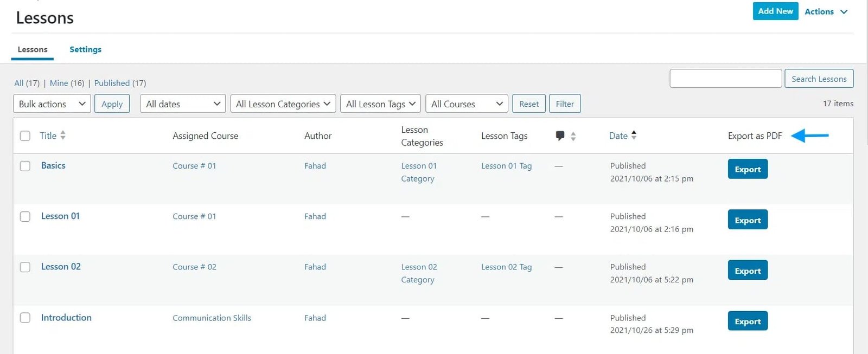This screenshot has height=354, width=868.
Task: Toggle the select-all checkbox in header
Action: click(x=25, y=136)
